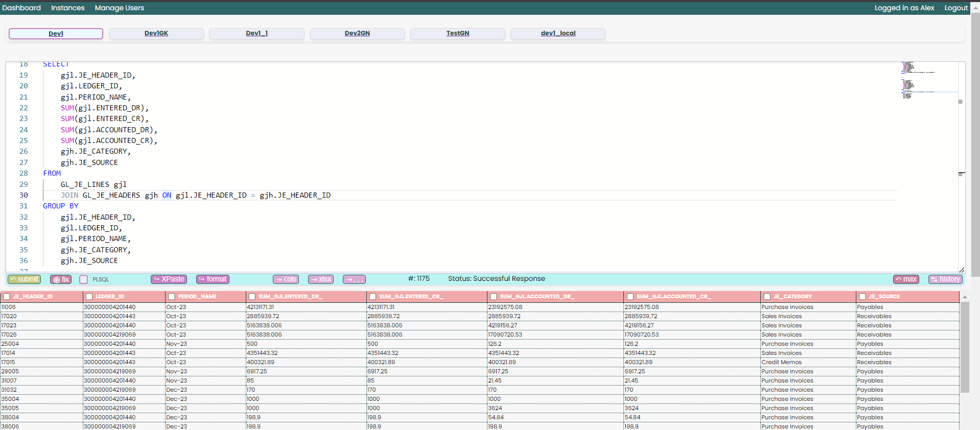980x430 pixels.
Task: Click the editor line 30 JOIN statement
Action: click(196, 195)
